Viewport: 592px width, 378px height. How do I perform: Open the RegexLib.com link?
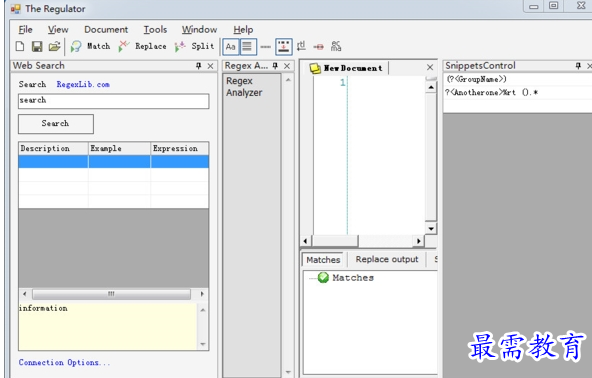pos(83,84)
